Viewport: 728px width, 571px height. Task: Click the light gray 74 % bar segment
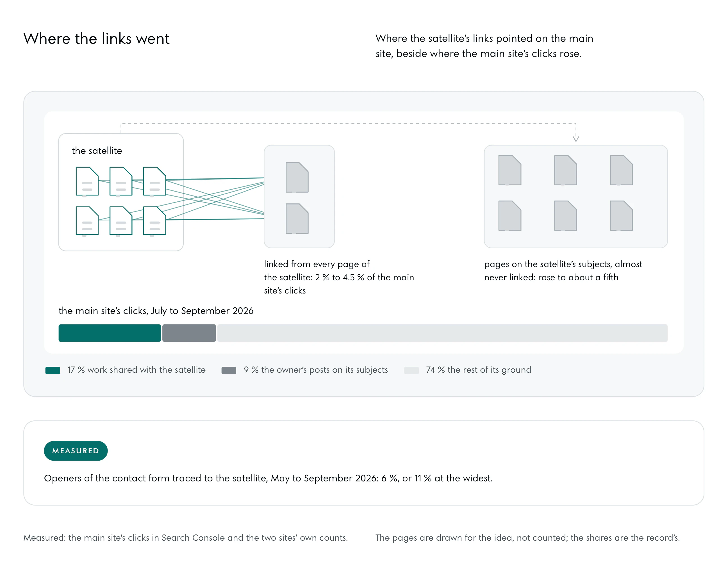pos(442,333)
